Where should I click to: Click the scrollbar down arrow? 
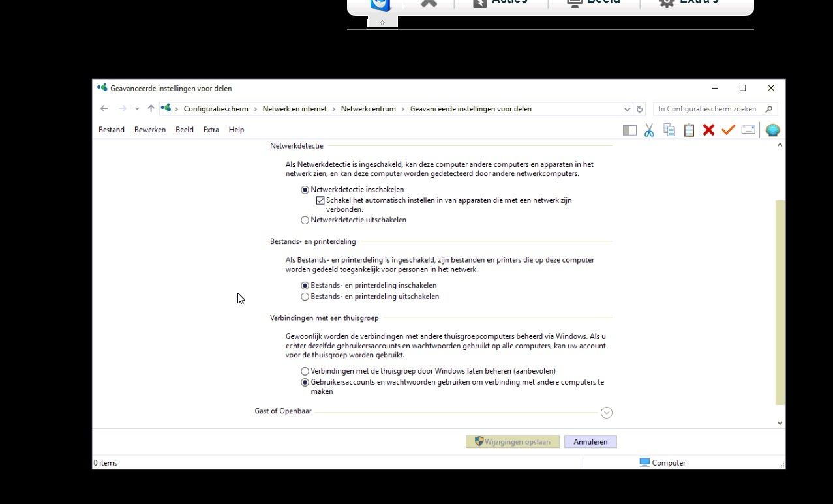780,423
